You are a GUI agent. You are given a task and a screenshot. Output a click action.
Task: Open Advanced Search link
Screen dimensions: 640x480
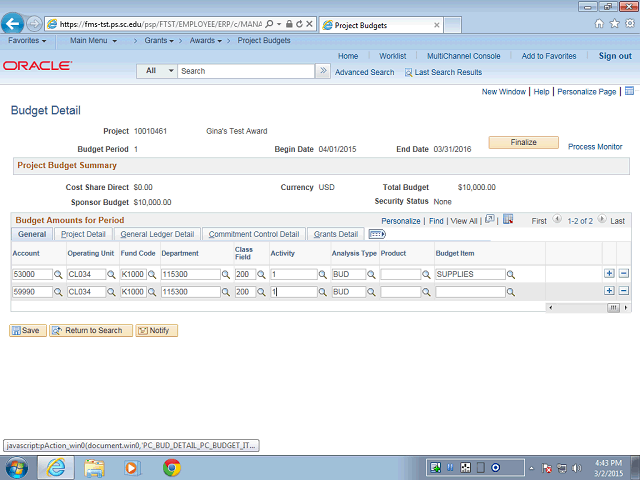pos(364,72)
